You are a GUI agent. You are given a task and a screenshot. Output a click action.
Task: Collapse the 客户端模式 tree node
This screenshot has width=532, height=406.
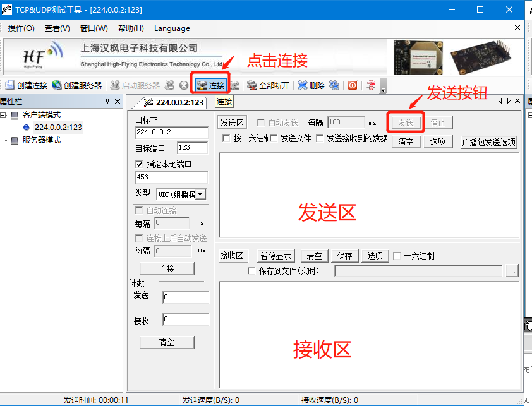(x=3, y=116)
